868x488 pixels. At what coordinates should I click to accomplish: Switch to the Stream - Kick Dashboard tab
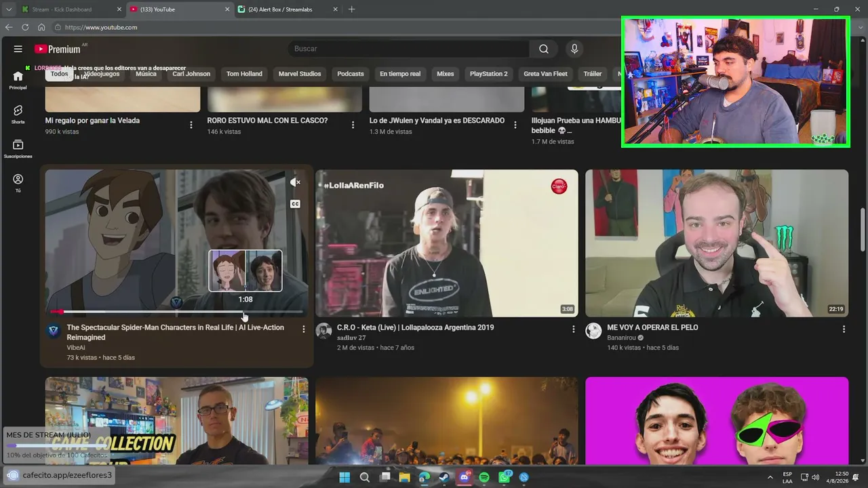tap(71, 9)
